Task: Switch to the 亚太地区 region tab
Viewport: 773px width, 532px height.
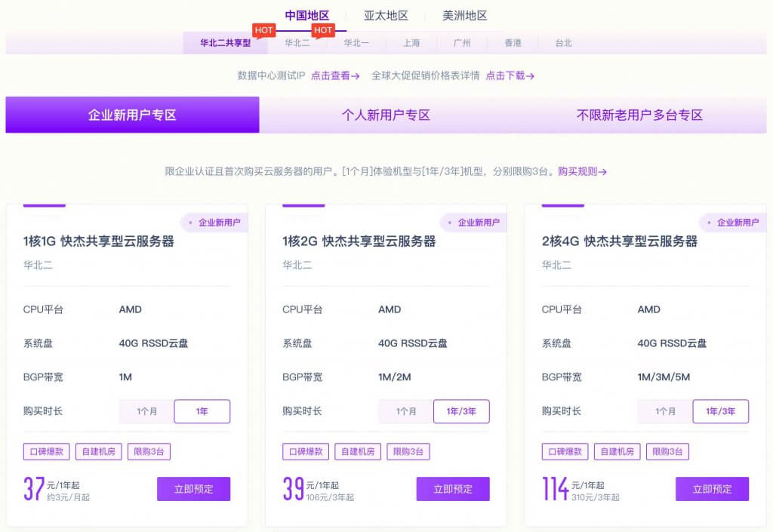Action: [386, 15]
